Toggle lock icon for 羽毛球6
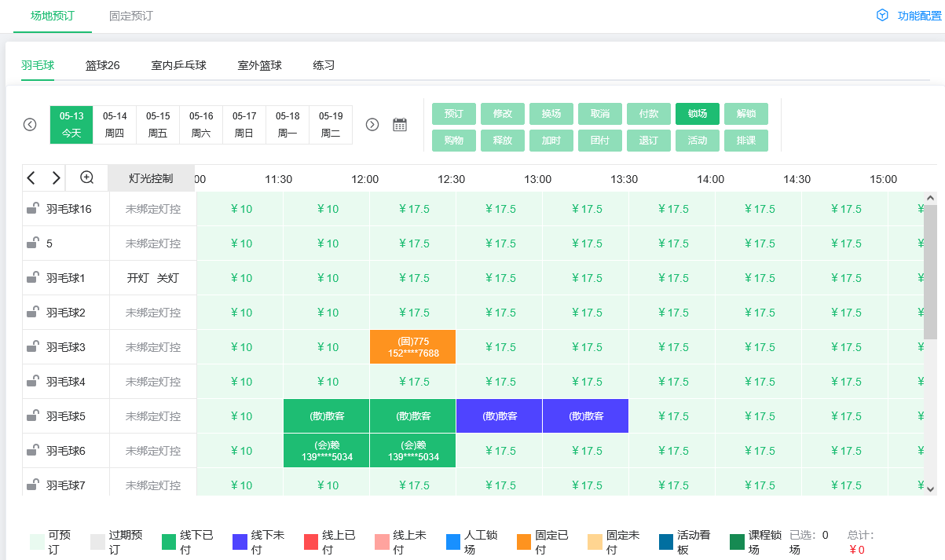This screenshot has width=945, height=560. click(x=33, y=450)
